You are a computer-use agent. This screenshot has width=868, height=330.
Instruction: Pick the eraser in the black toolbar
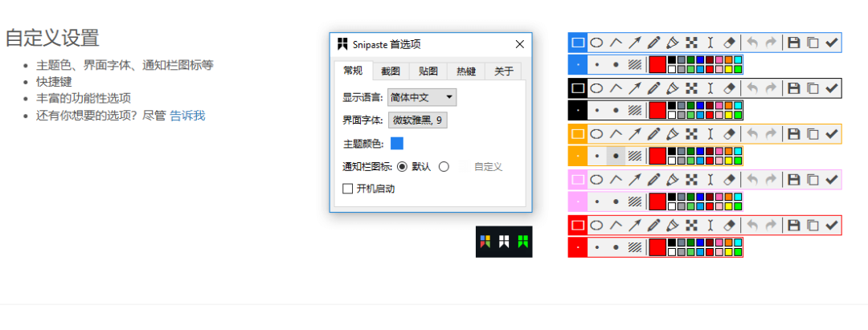730,88
